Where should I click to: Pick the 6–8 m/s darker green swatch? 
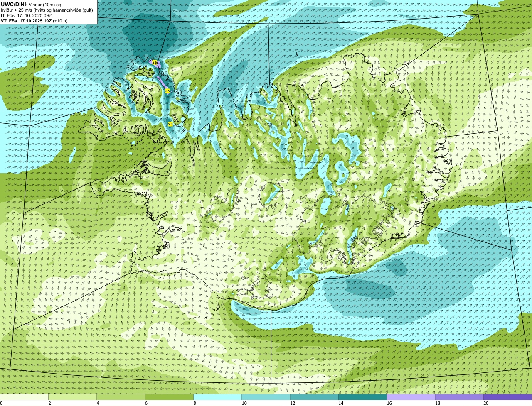(x=169, y=397)
